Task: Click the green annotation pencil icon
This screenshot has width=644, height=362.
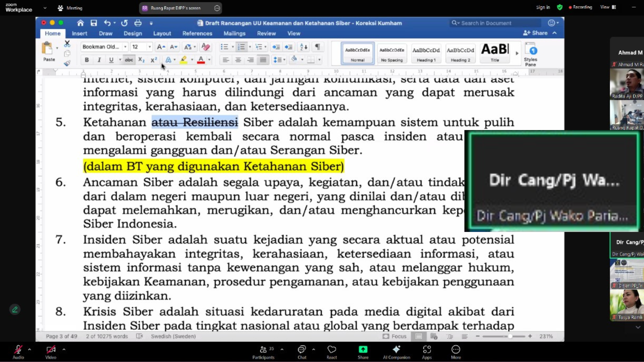Action: tap(15, 309)
